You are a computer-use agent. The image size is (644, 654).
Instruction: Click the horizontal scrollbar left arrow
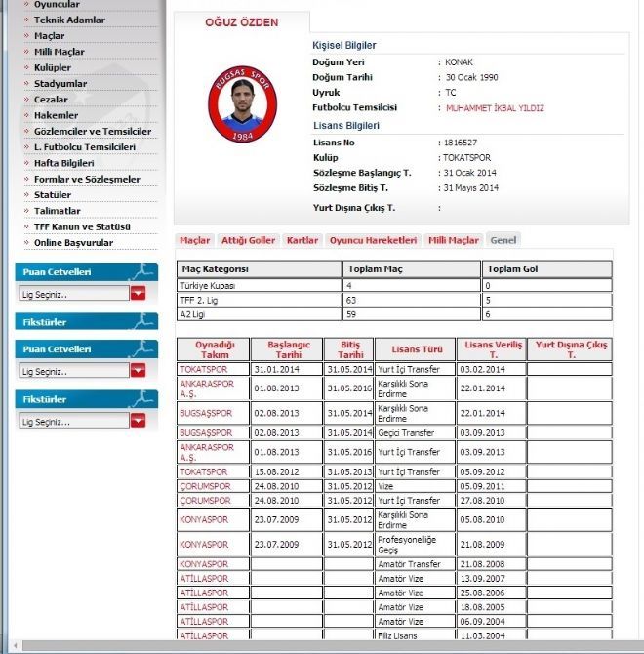coord(15,646)
